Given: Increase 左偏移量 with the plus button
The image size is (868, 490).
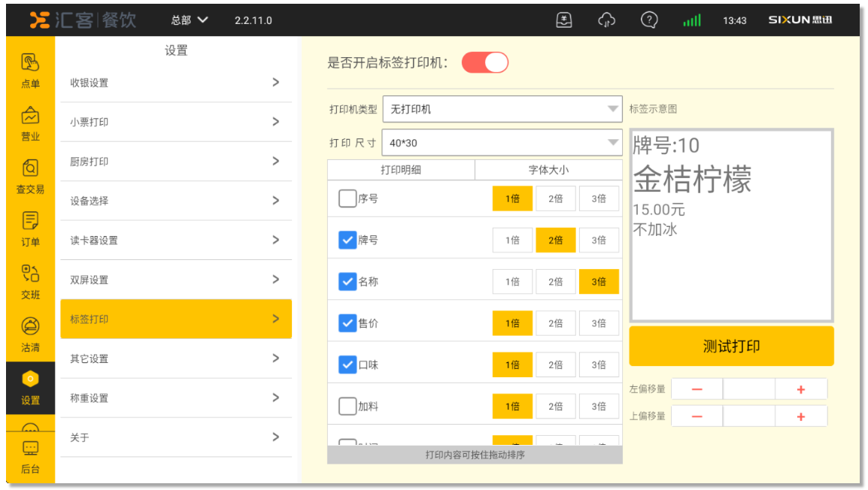Looking at the screenshot, I should pos(800,389).
